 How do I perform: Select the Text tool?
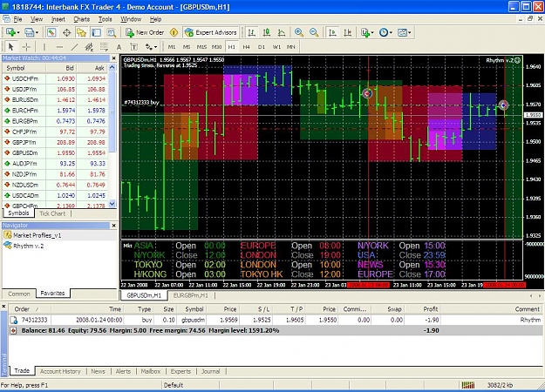[x=119, y=46]
